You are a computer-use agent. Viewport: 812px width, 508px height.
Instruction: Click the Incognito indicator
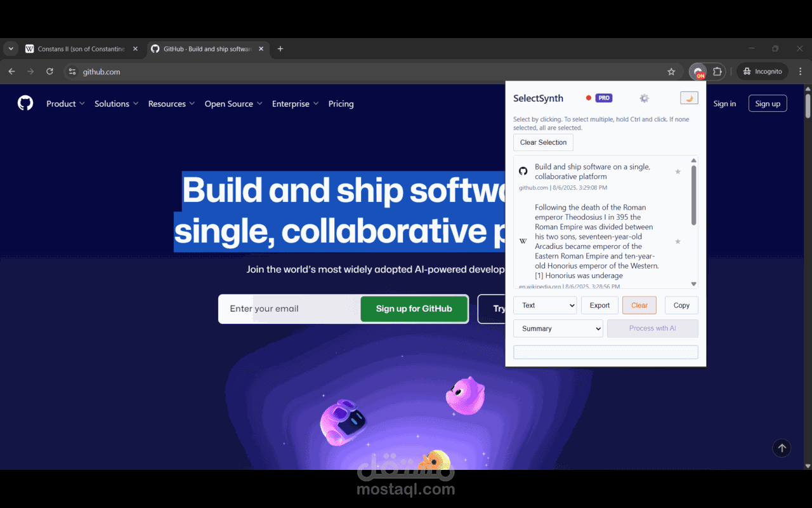[763, 72]
